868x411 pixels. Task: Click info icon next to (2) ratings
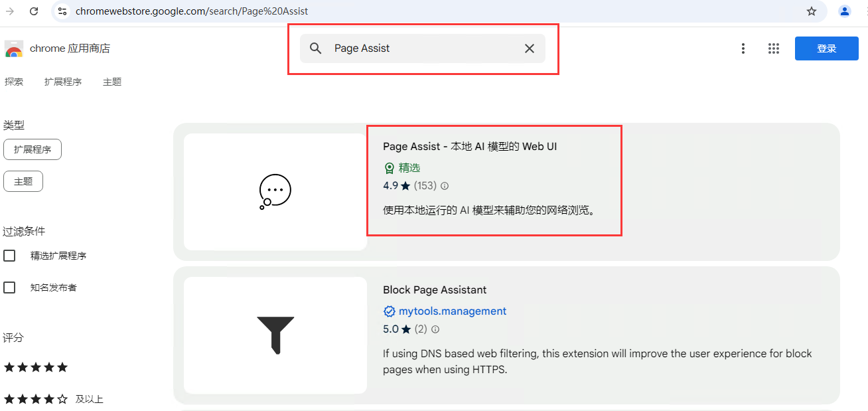(435, 329)
